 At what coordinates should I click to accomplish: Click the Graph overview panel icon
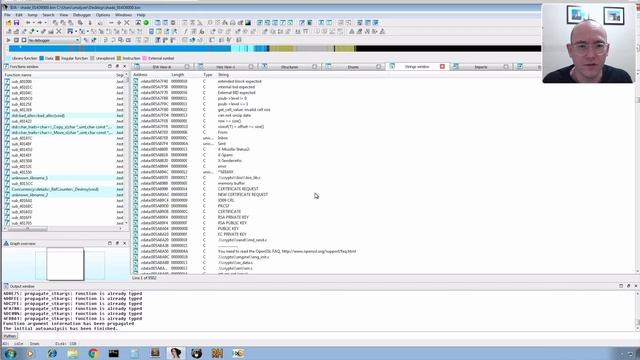(6, 244)
